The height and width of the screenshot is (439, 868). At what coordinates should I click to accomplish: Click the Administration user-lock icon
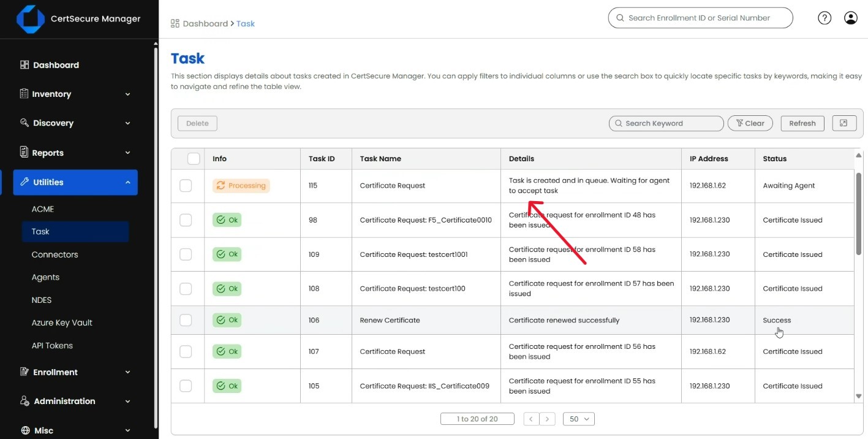coord(25,401)
